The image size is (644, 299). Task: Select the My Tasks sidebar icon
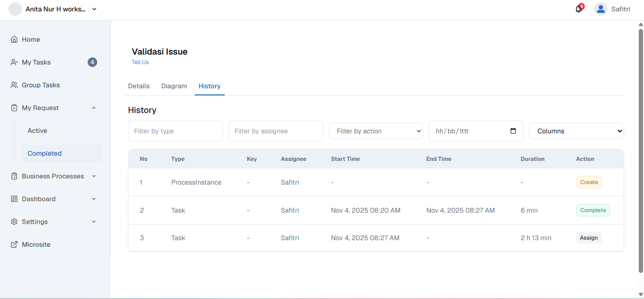click(x=13, y=62)
